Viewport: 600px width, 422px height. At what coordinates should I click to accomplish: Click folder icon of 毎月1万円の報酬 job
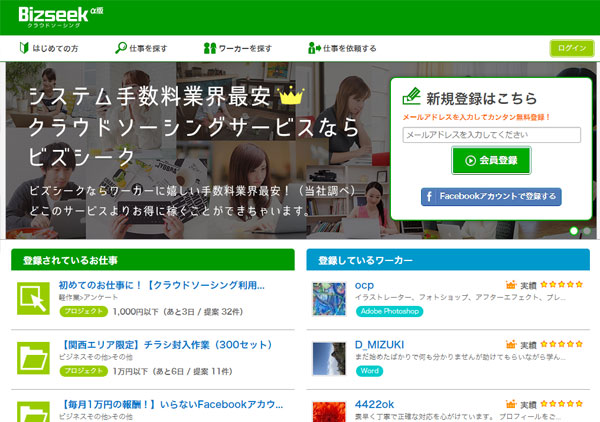[x=33, y=412]
